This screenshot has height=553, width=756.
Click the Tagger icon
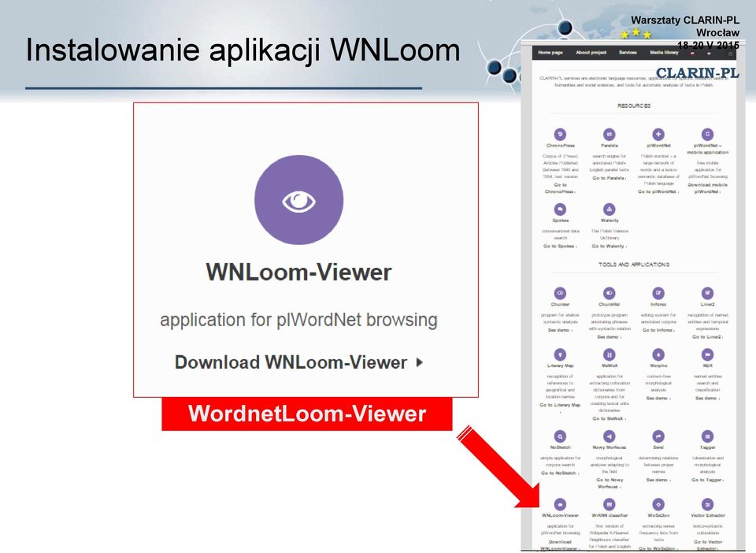pyautogui.click(x=707, y=436)
